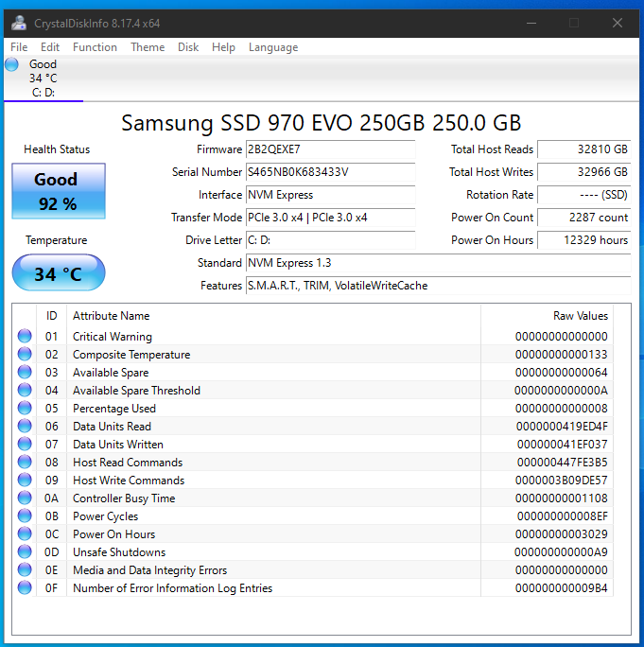Click raw value 0000000001108

click(x=562, y=498)
